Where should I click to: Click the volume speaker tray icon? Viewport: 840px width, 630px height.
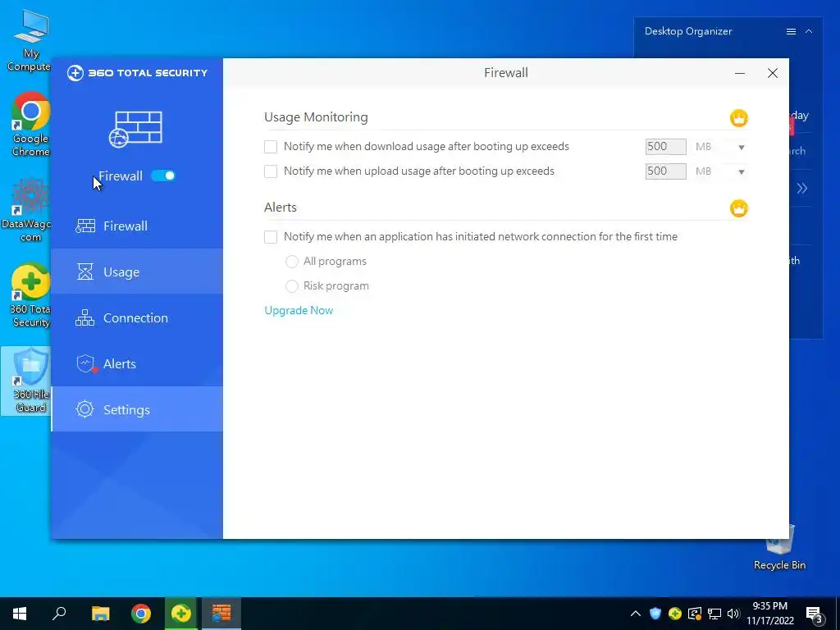[733, 614]
